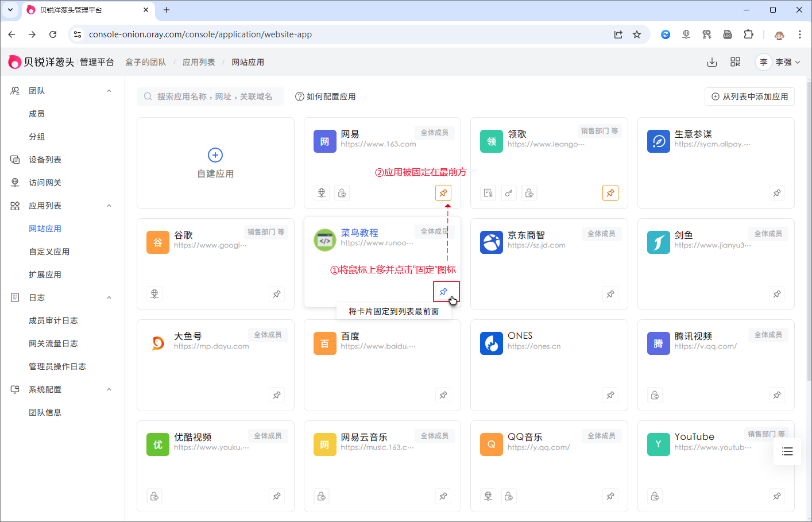Open the browser tab search dropdown
This screenshot has height=522, width=812.
click(10, 10)
